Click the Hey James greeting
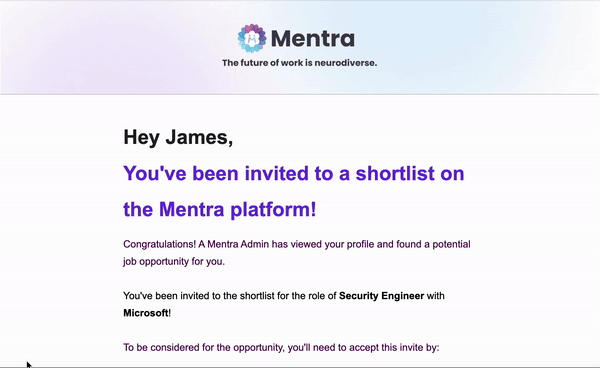Image resolution: width=600 pixels, height=368 pixels. tap(178, 137)
